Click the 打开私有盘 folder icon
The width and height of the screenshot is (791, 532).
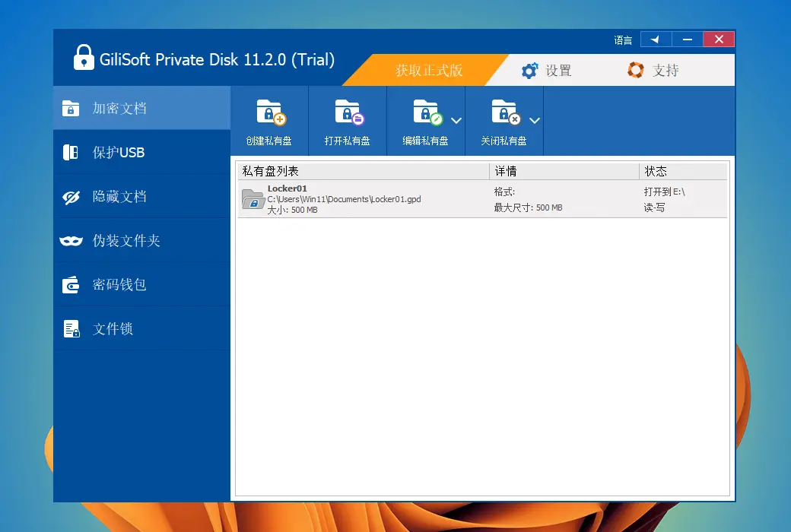(x=350, y=112)
